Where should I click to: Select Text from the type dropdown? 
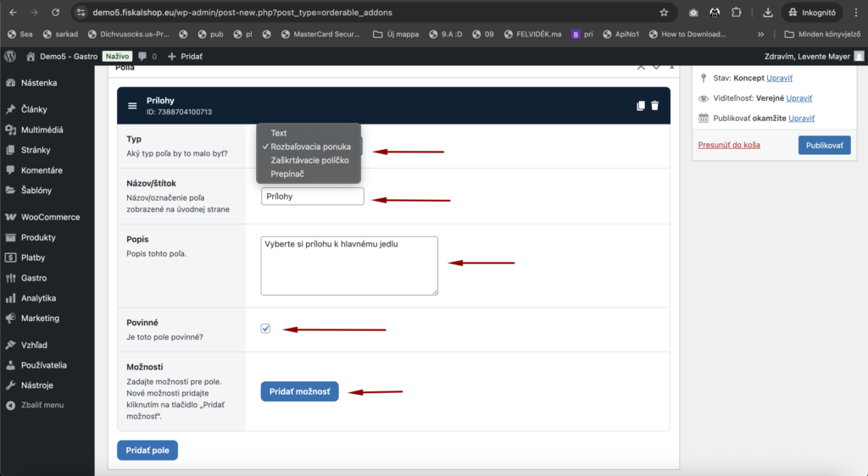[279, 133]
